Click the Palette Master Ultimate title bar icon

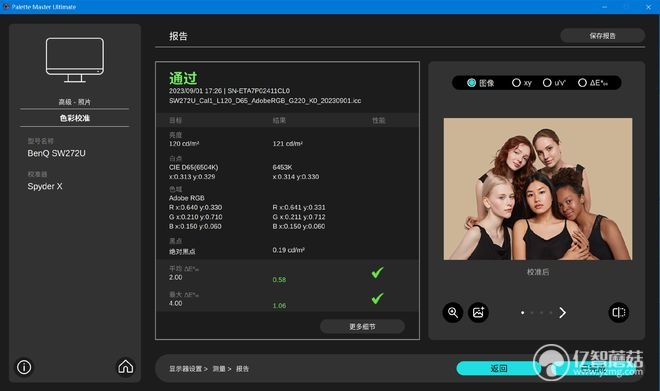tap(6, 7)
